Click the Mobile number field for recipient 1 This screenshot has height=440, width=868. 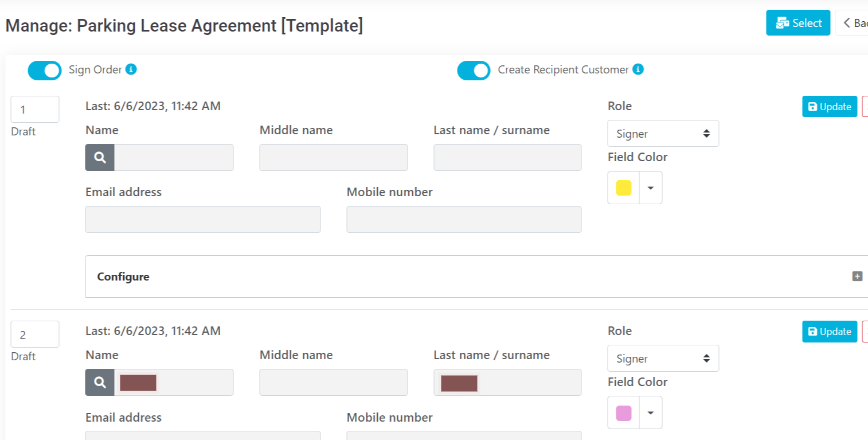[464, 220]
